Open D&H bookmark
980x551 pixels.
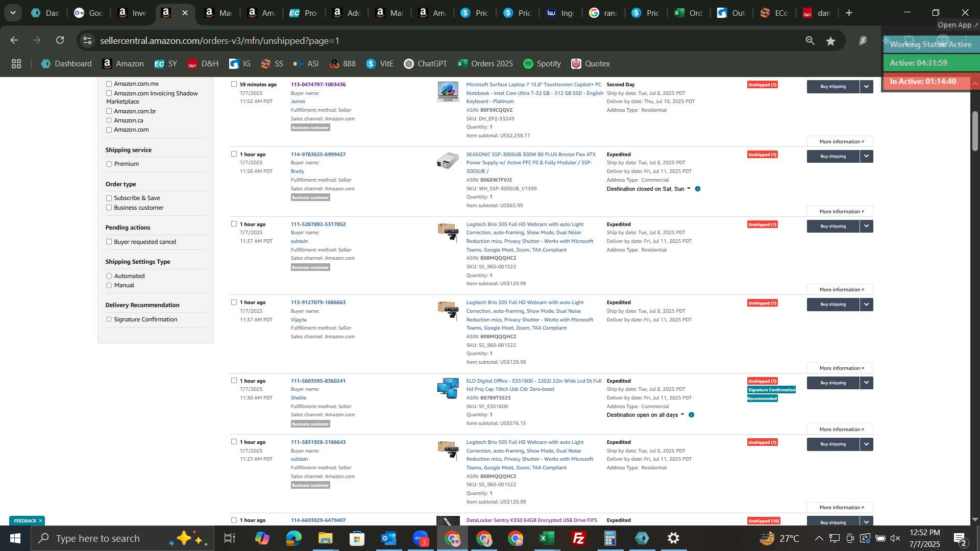[203, 64]
